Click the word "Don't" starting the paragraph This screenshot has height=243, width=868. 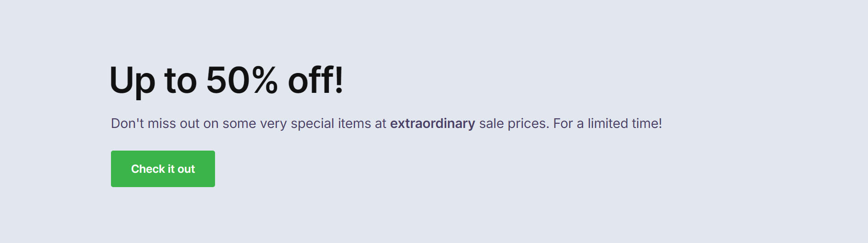click(x=127, y=123)
